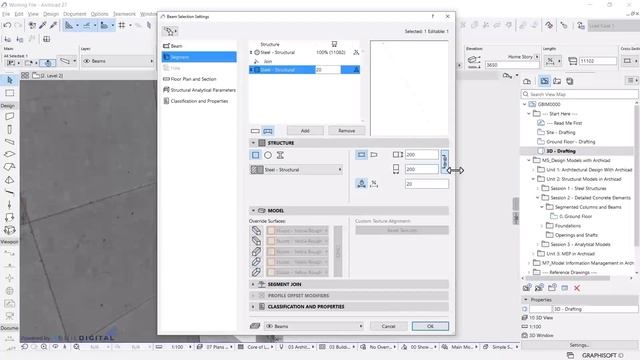Click the red delete X in Navigator
The width and height of the screenshot is (640, 360).
(x=577, y=288)
